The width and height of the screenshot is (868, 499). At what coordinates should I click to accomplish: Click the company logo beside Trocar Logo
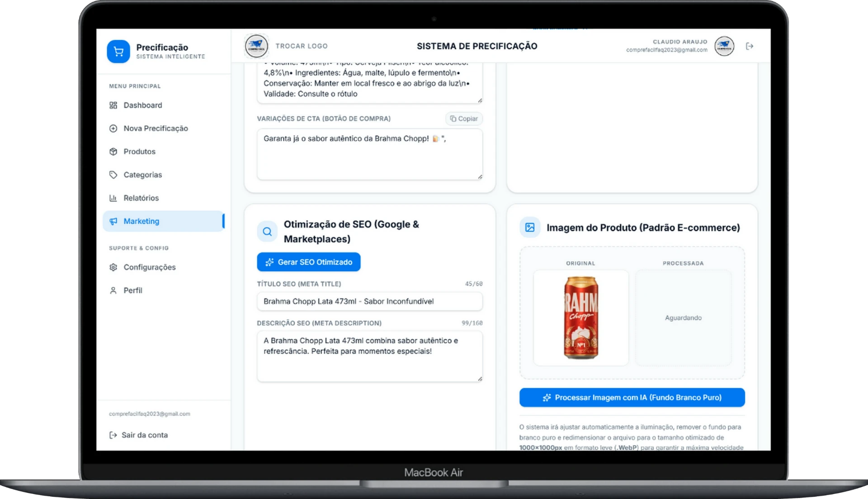(256, 46)
